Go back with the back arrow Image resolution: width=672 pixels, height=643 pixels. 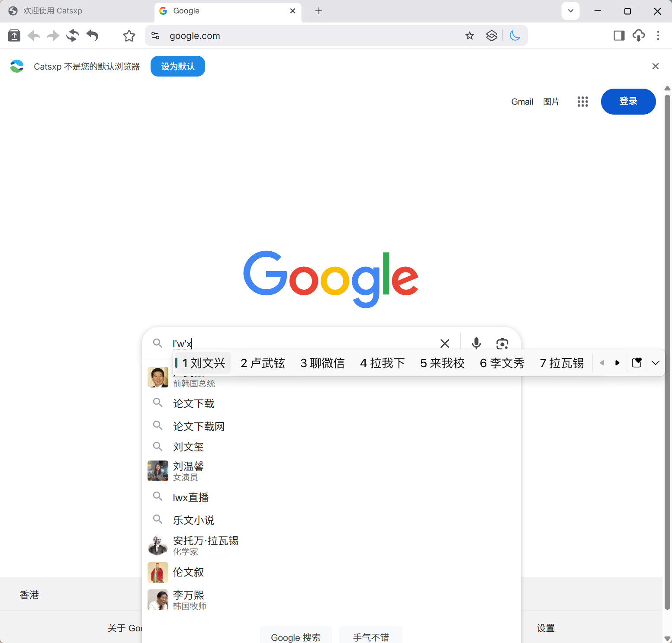tap(34, 35)
